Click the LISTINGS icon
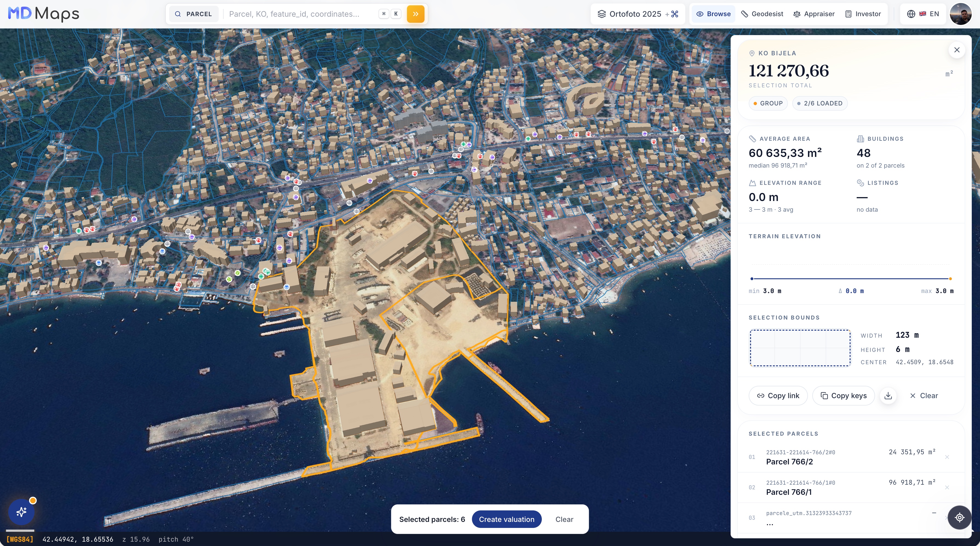This screenshot has width=980, height=546. point(860,183)
